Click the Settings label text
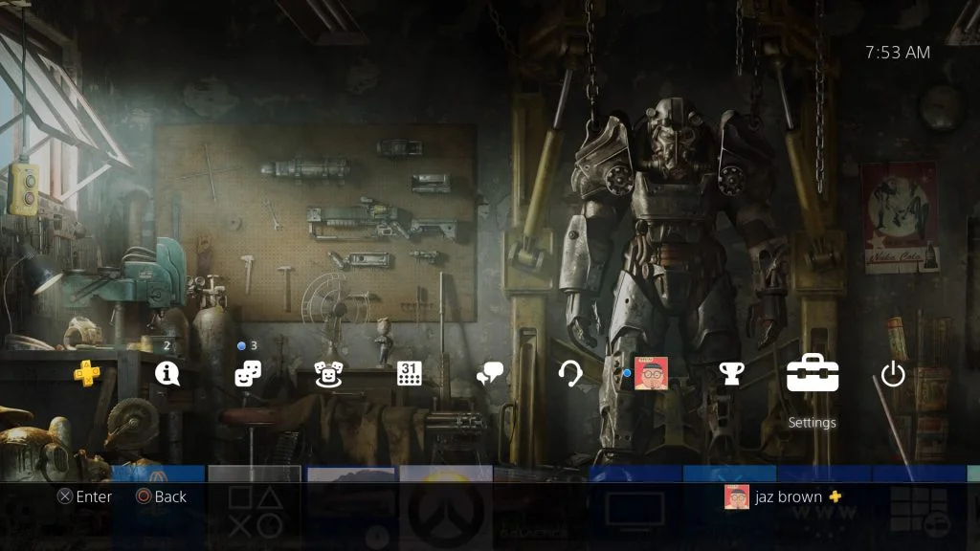This screenshot has height=551, width=980. (x=812, y=423)
